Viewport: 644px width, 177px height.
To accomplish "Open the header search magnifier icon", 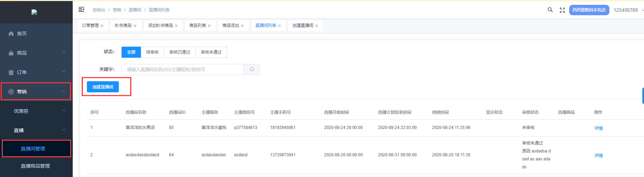I will pos(550,10).
